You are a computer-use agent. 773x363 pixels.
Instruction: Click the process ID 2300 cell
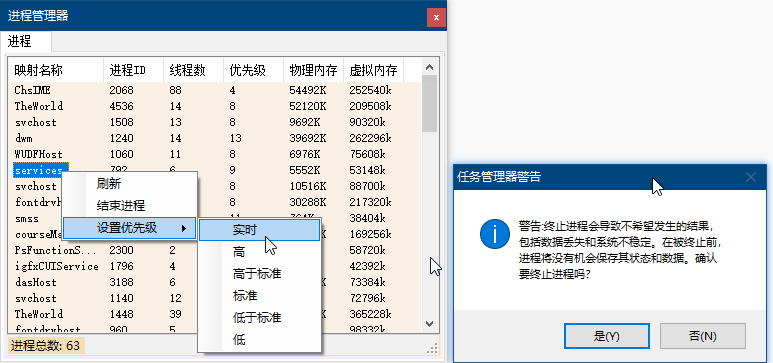tap(121, 250)
